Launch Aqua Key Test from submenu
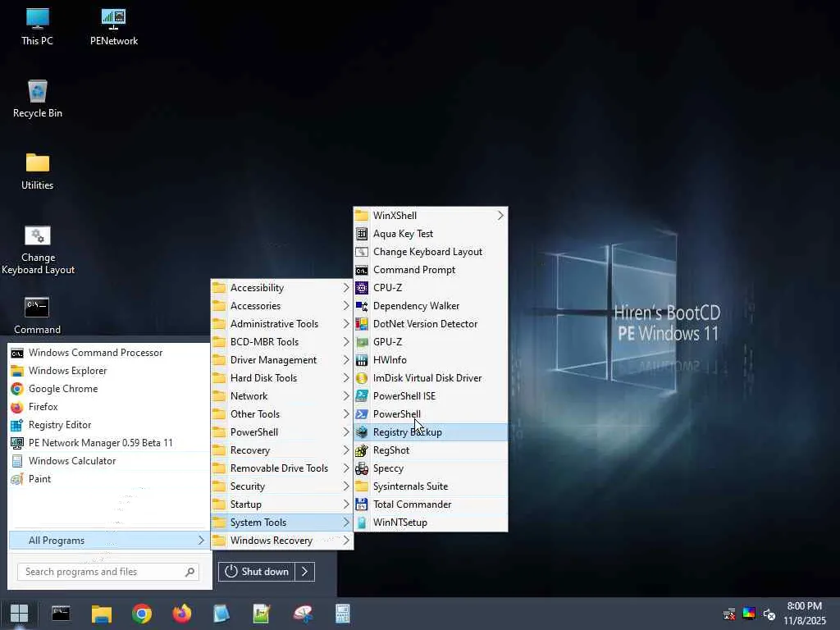Screen dimensions: 840x630 pyautogui.click(x=430, y=234)
